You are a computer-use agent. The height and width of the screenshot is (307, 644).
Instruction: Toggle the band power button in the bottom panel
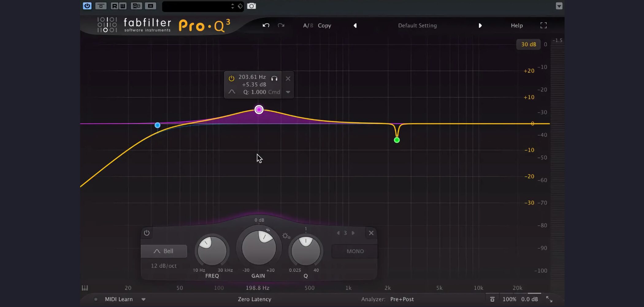tap(147, 233)
